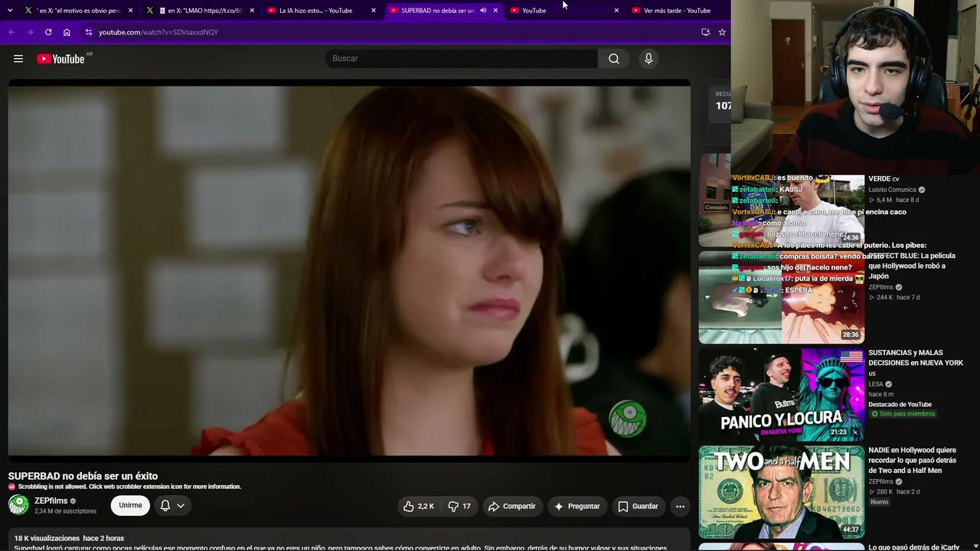Like the SUPERBAD video
The image size is (980, 551).
tap(419, 506)
